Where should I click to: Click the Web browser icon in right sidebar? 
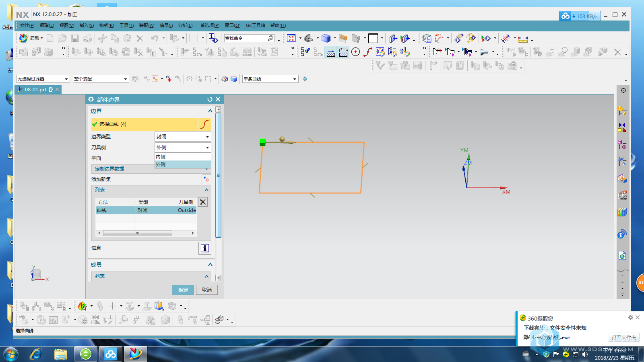point(622,255)
